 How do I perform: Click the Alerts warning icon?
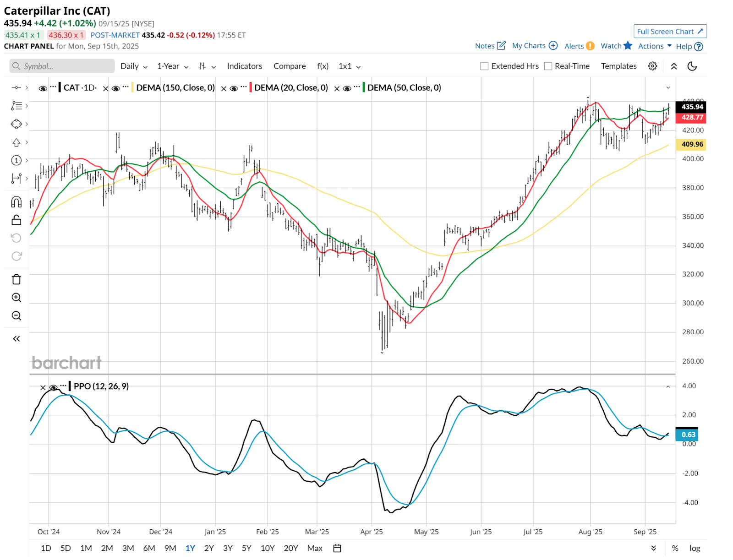coord(591,46)
